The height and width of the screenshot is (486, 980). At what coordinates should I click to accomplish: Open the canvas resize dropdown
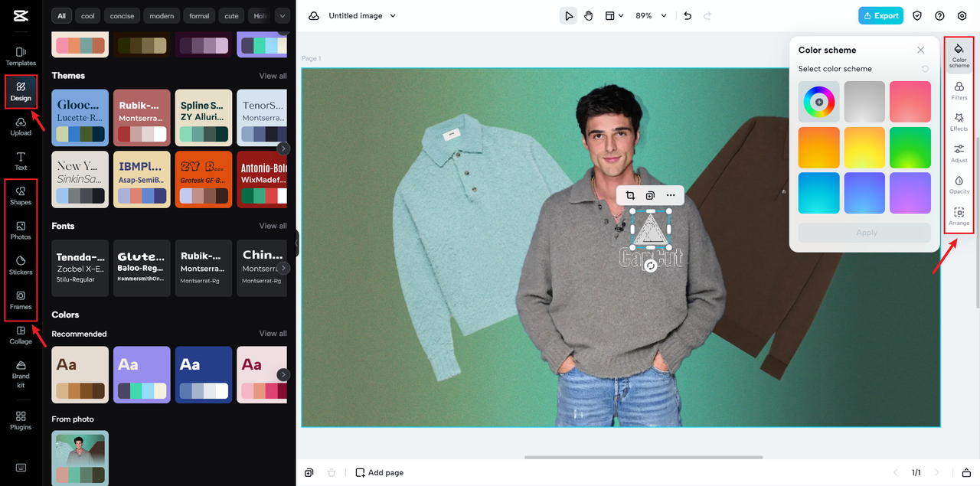614,15
